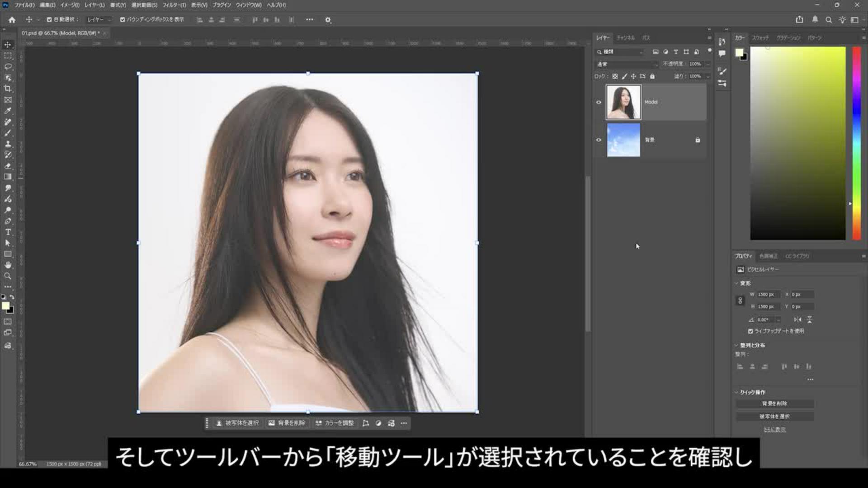Screen dimensions: 868x488
Task: Click the Hand tool
Action: [8, 265]
